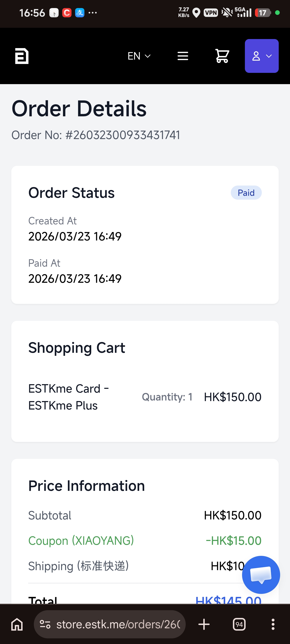Open the hamburger navigation menu
This screenshot has width=290, height=644.
click(x=183, y=56)
